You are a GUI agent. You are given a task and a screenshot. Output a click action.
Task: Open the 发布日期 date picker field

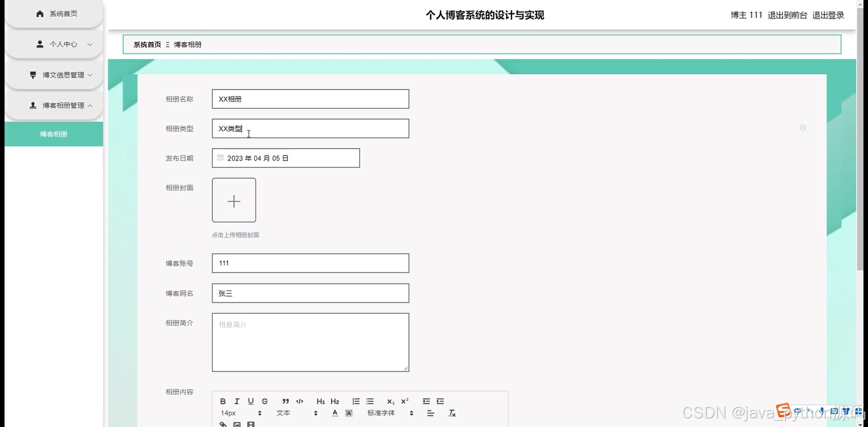pos(286,158)
